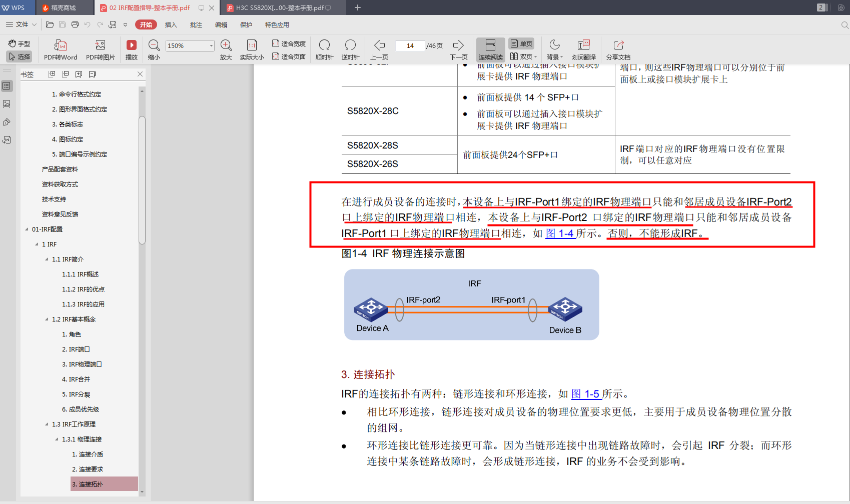
Task: Click the page number input field
Action: (x=410, y=45)
